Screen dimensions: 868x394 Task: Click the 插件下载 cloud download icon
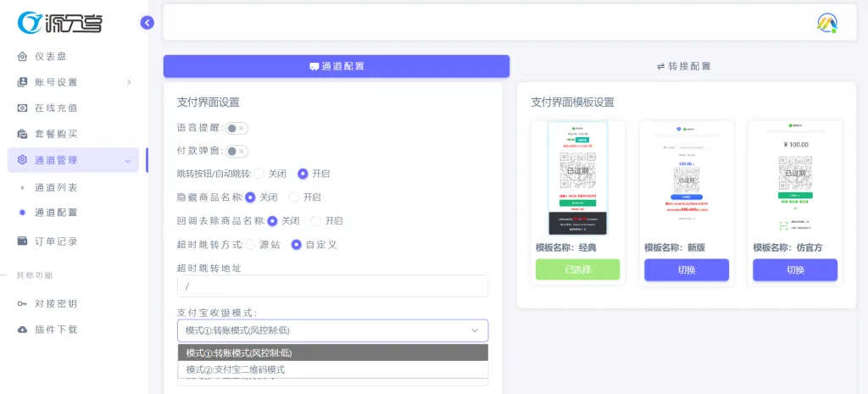(x=23, y=330)
